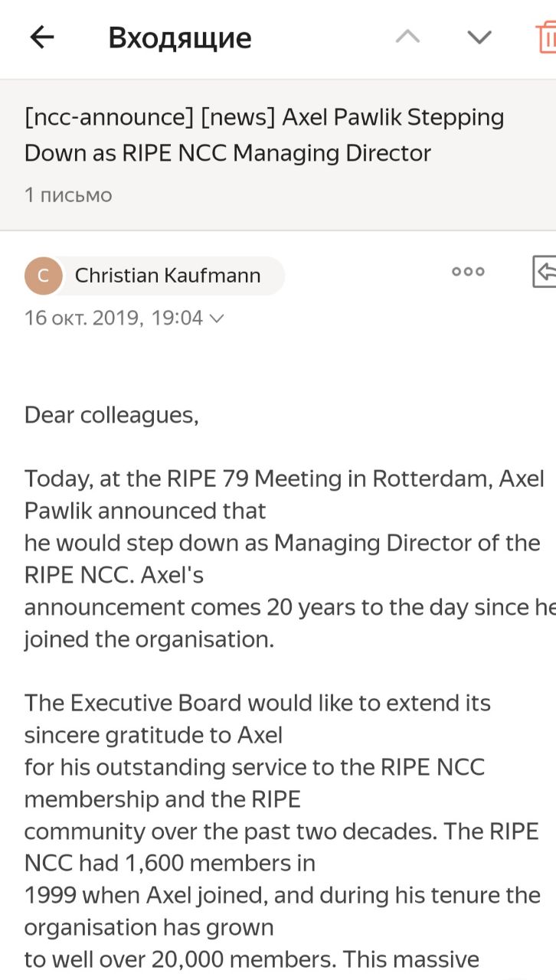
Task: Tap the sender avatar with letter C
Action: (43, 276)
